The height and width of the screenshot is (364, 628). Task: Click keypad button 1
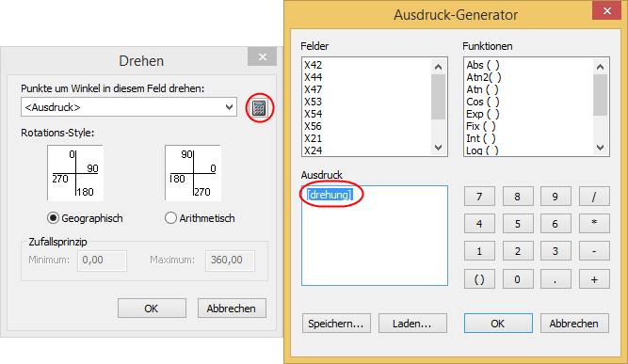point(479,251)
